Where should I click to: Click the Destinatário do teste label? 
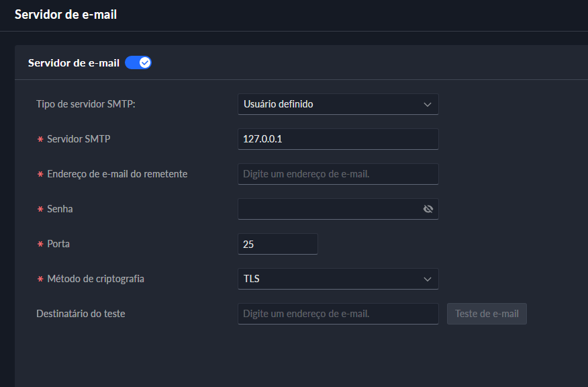click(81, 314)
